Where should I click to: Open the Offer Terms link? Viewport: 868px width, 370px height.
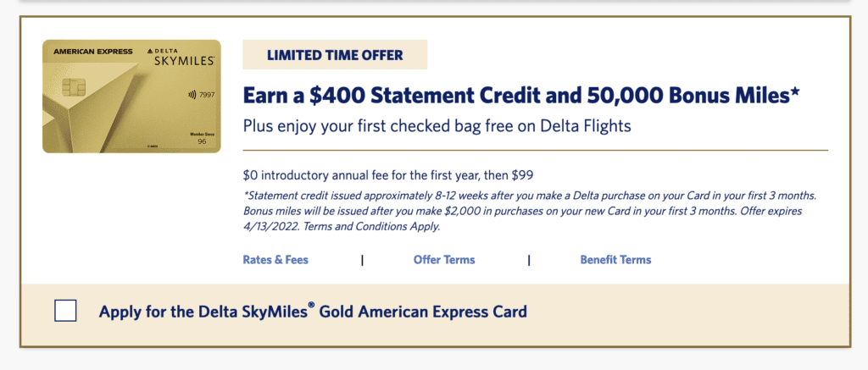[444, 259]
